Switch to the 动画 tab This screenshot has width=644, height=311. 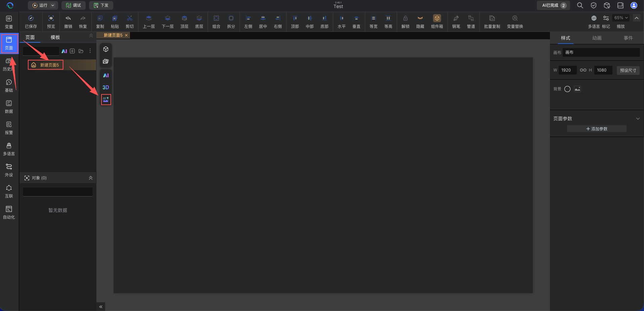(x=597, y=38)
